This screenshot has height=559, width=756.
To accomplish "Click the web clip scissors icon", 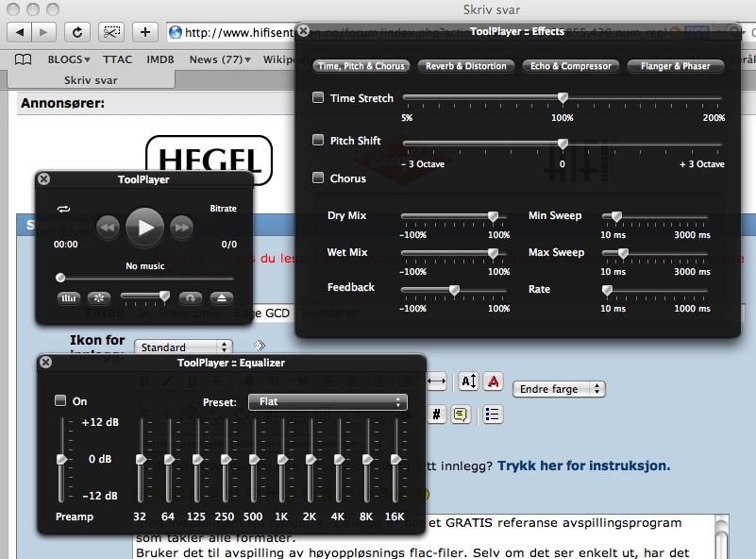I will [x=112, y=32].
